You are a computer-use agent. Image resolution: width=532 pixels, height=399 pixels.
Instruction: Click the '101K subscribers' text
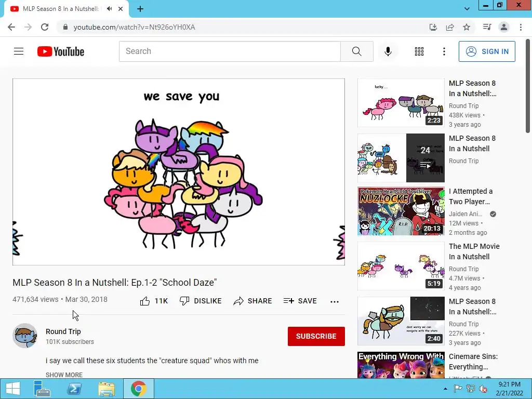pos(70,342)
